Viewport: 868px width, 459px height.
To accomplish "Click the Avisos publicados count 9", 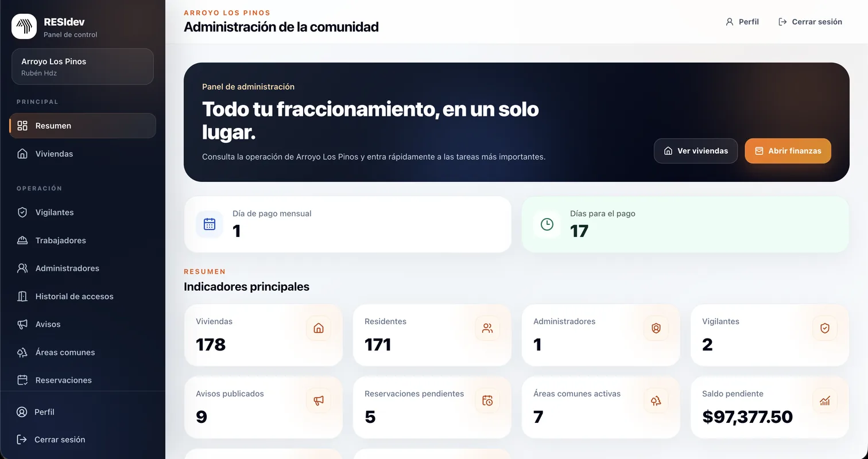I will click(x=201, y=417).
